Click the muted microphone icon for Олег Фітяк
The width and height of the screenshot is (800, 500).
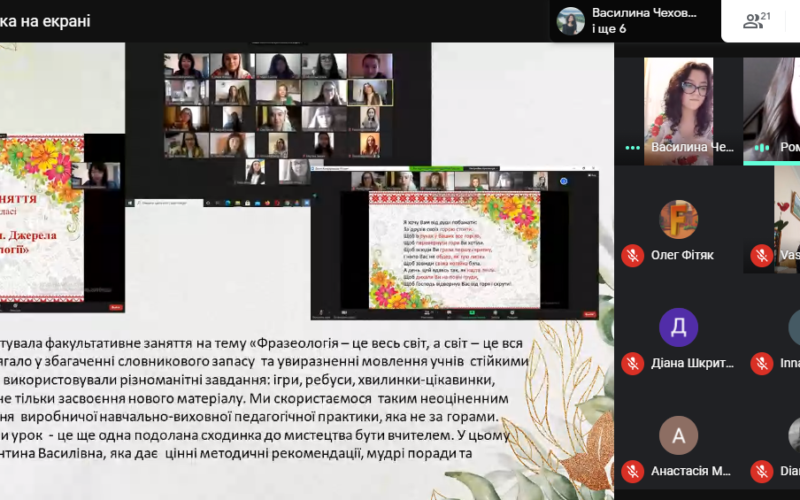[632, 255]
